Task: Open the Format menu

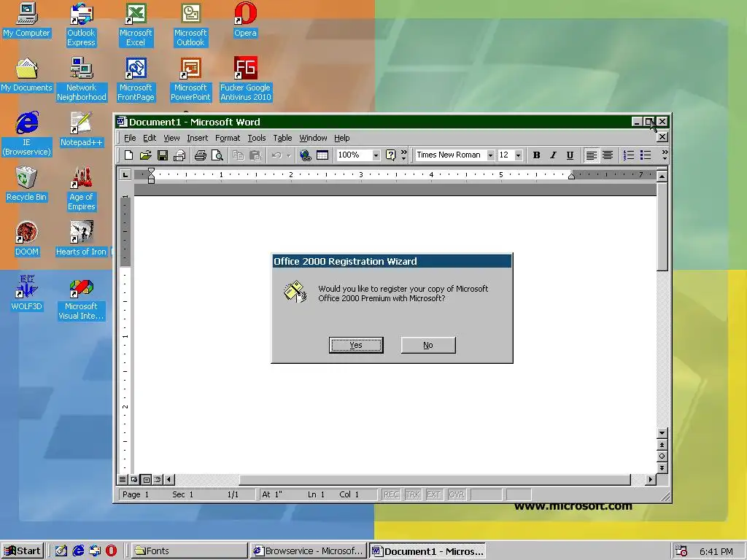Action: [x=228, y=138]
